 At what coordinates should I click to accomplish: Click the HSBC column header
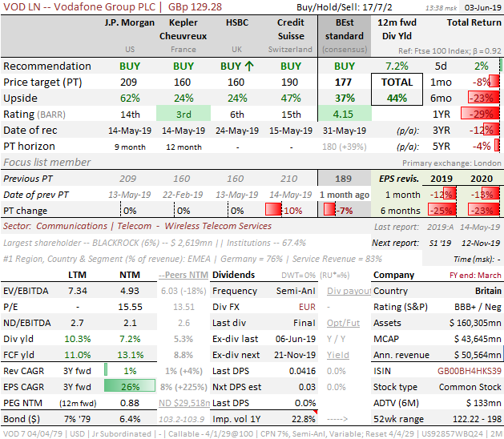click(237, 22)
